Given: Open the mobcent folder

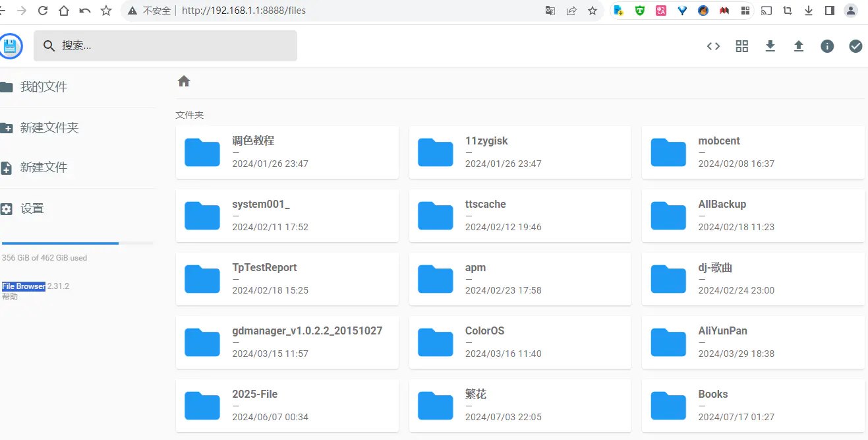Looking at the screenshot, I should [x=753, y=152].
